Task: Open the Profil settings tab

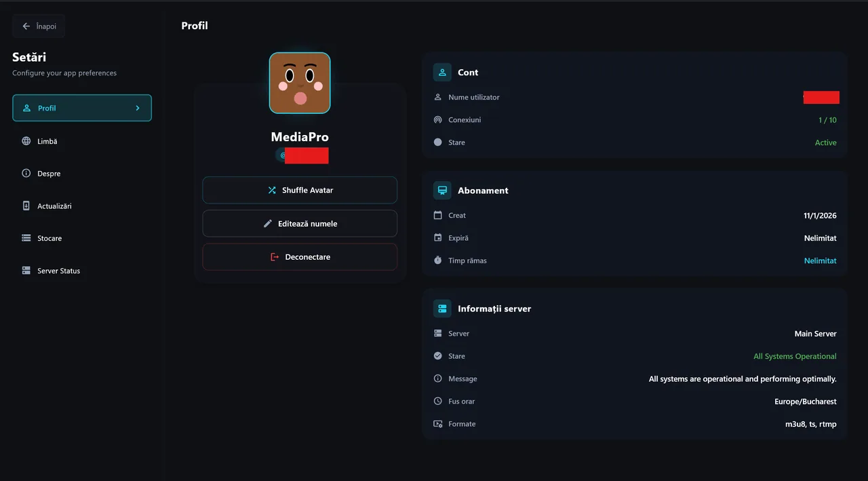Action: [82, 108]
